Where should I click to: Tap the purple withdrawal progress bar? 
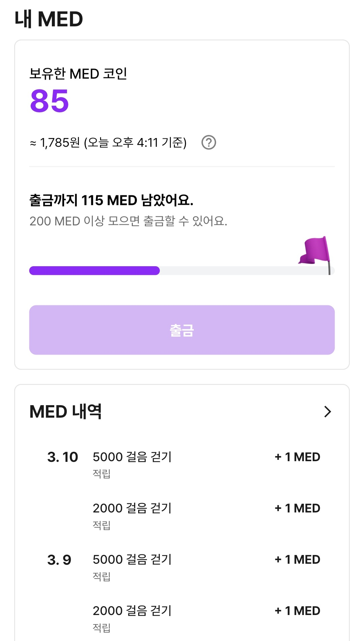(182, 271)
